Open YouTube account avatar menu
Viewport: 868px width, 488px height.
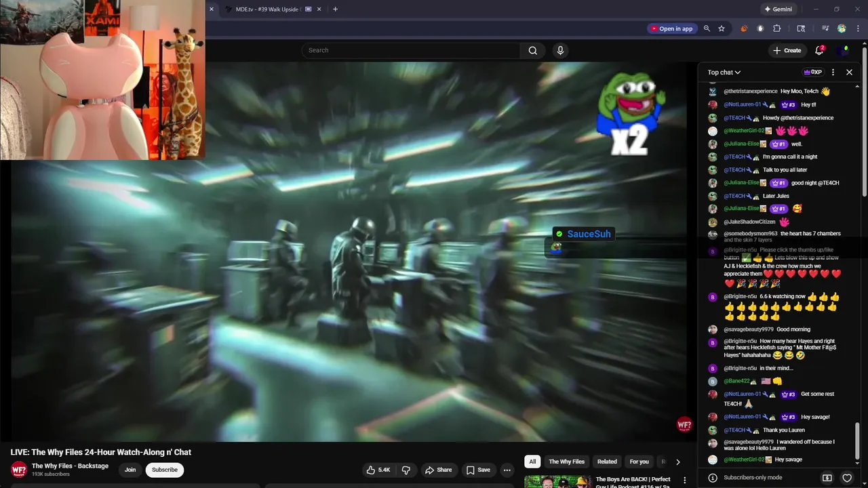(843, 50)
